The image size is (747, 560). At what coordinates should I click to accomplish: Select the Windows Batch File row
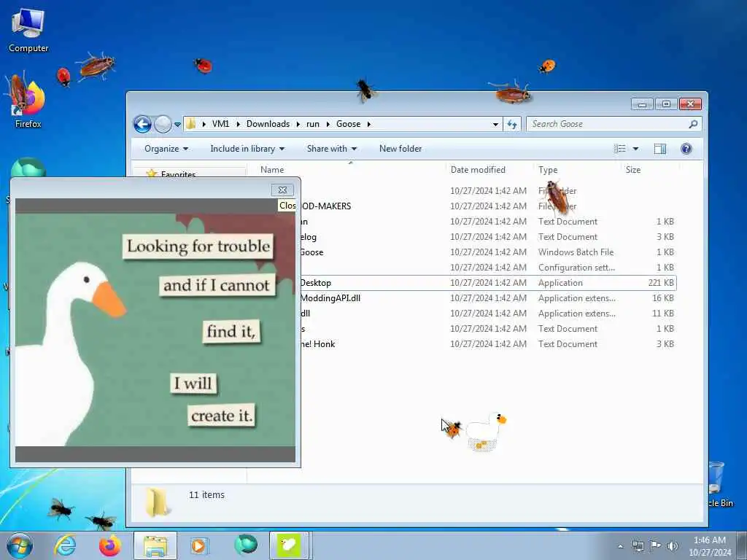pyautogui.click(x=488, y=252)
